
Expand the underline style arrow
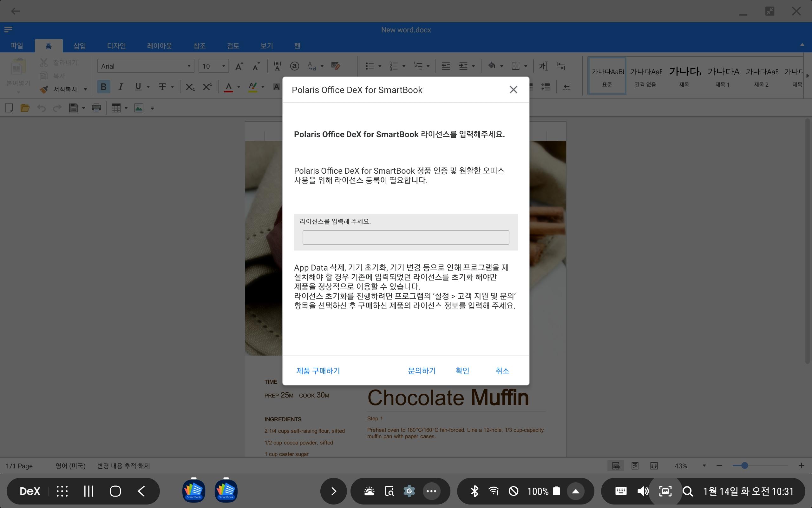pos(148,87)
